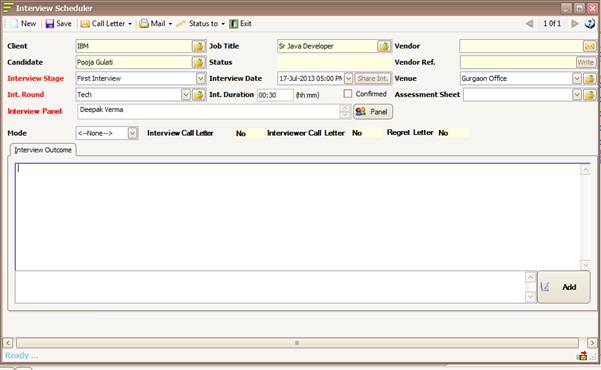Open Candidate lookup icon beside Pooja Gulati
Image resolution: width=601 pixels, height=370 pixels.
pyautogui.click(x=199, y=62)
